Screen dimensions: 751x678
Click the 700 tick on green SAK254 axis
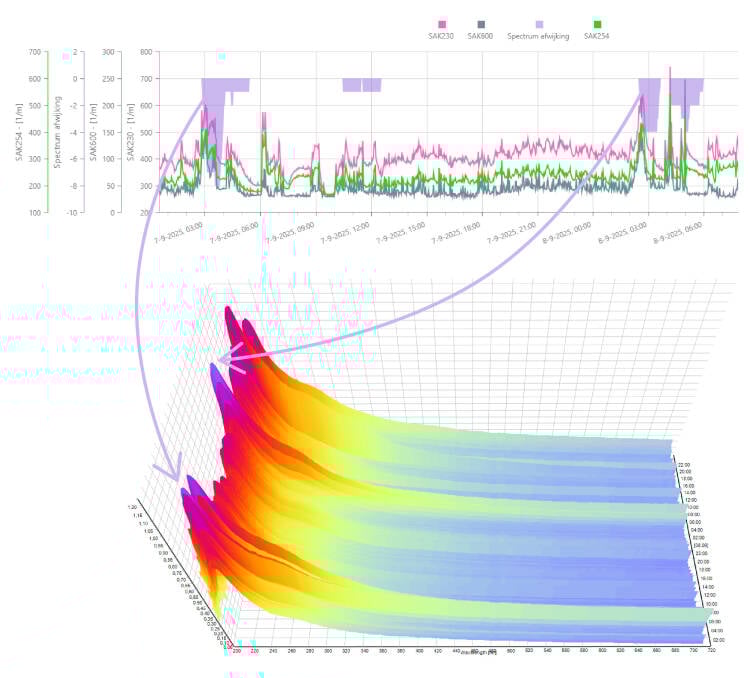point(35,52)
